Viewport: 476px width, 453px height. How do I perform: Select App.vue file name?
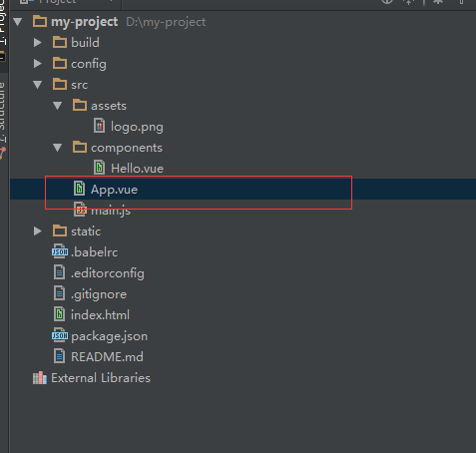[114, 190]
